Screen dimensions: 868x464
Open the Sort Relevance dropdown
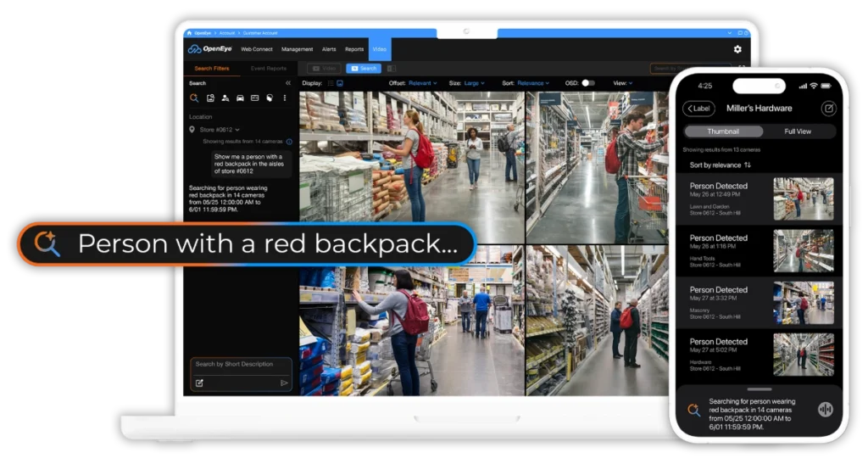tap(534, 83)
